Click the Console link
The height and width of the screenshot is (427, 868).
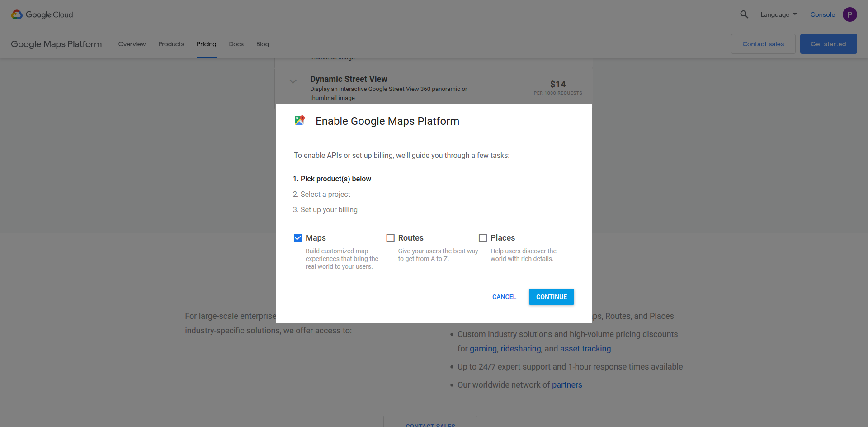click(823, 14)
